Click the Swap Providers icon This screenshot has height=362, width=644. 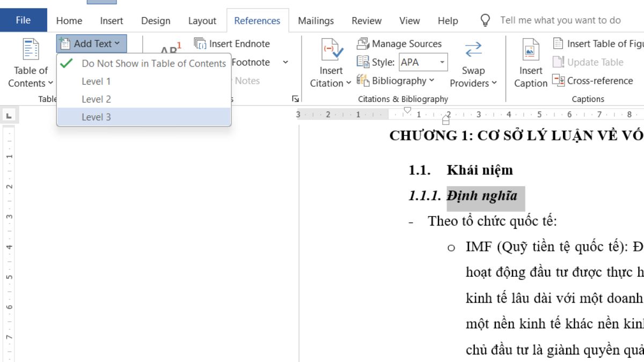click(x=473, y=50)
